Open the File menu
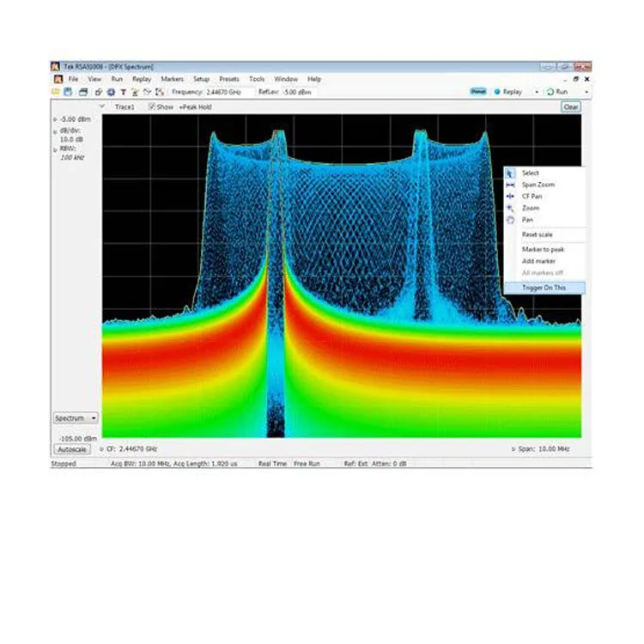 [73, 79]
